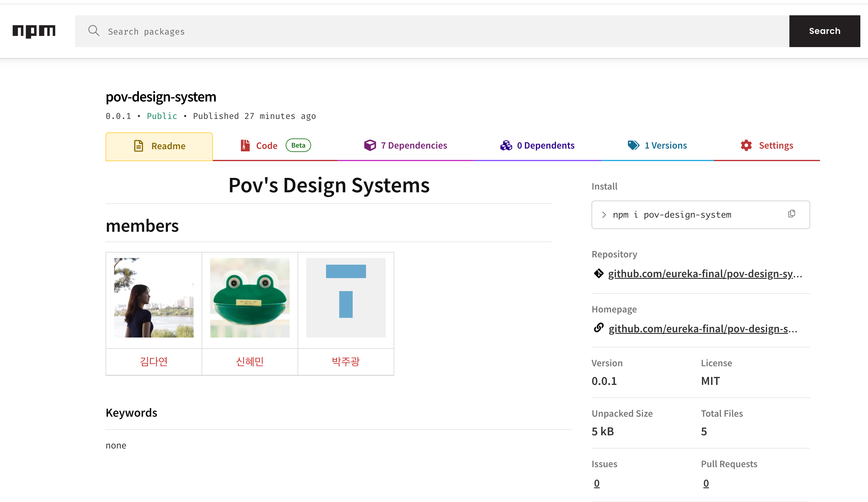The width and height of the screenshot is (868, 502).
Task: Click the green frog member photo
Action: click(250, 298)
